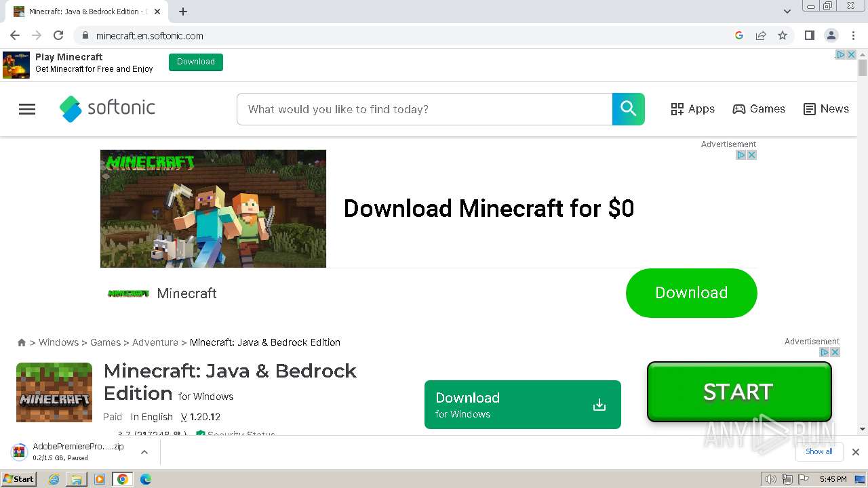This screenshot has height=488, width=868.
Task: Launch Internet Explorer from the taskbar
Action: pos(54,479)
